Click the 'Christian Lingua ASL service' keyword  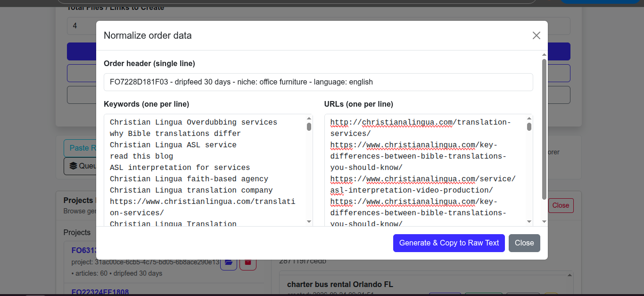coord(173,145)
